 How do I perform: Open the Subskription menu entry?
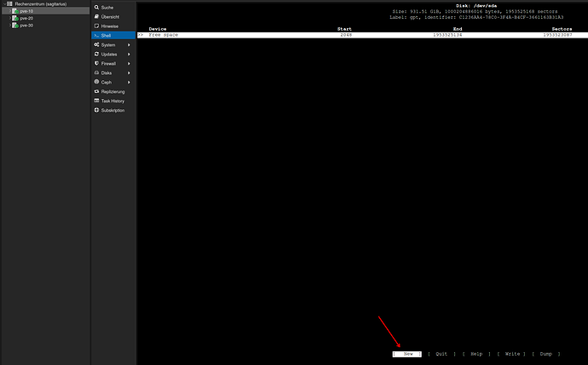(113, 110)
